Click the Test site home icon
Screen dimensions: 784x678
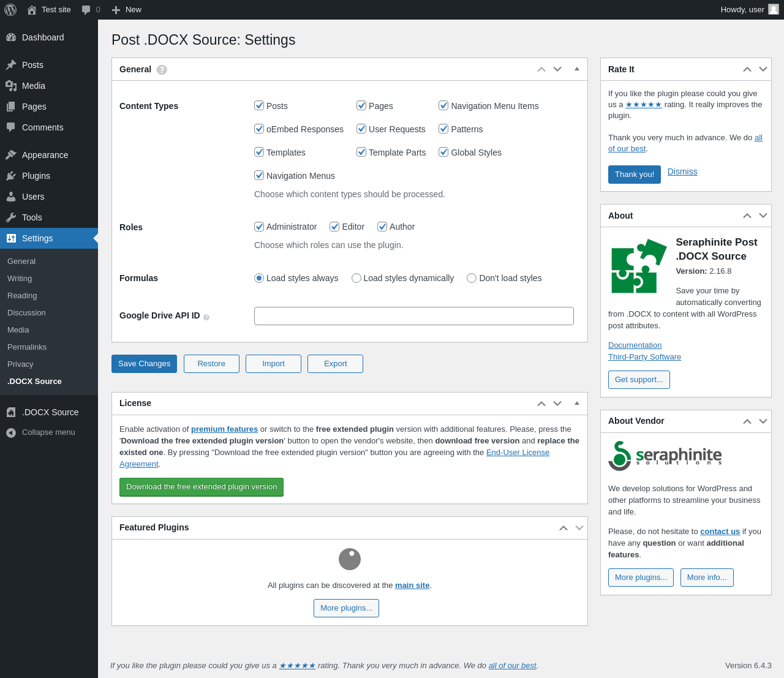pos(32,10)
